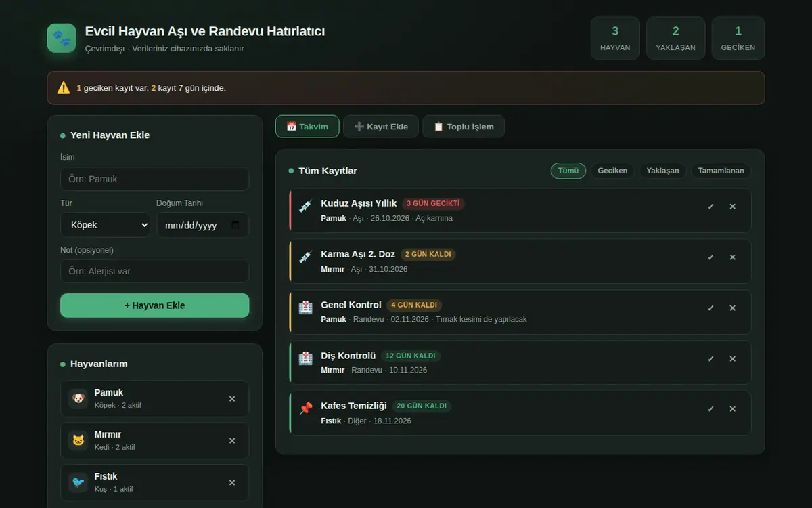Screen dimensions: 812x508
Task: Mark Karma Aşı 2. Doz as done
Action: pos(710,257)
